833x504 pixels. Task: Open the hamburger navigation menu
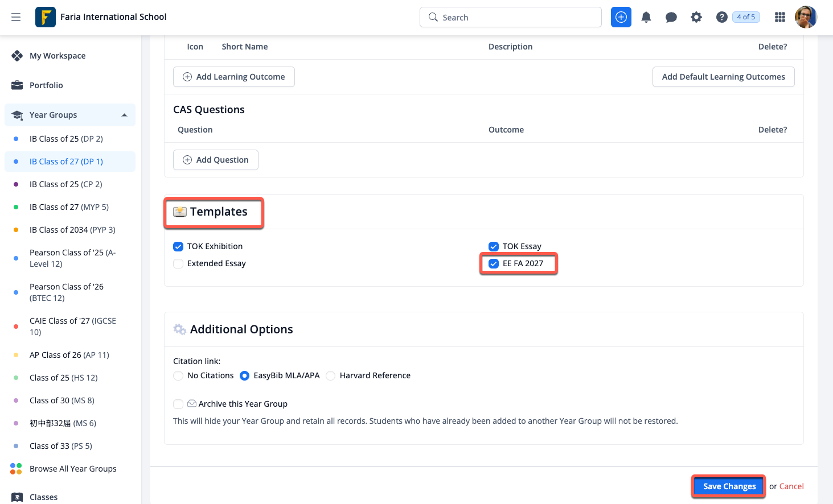[16, 17]
